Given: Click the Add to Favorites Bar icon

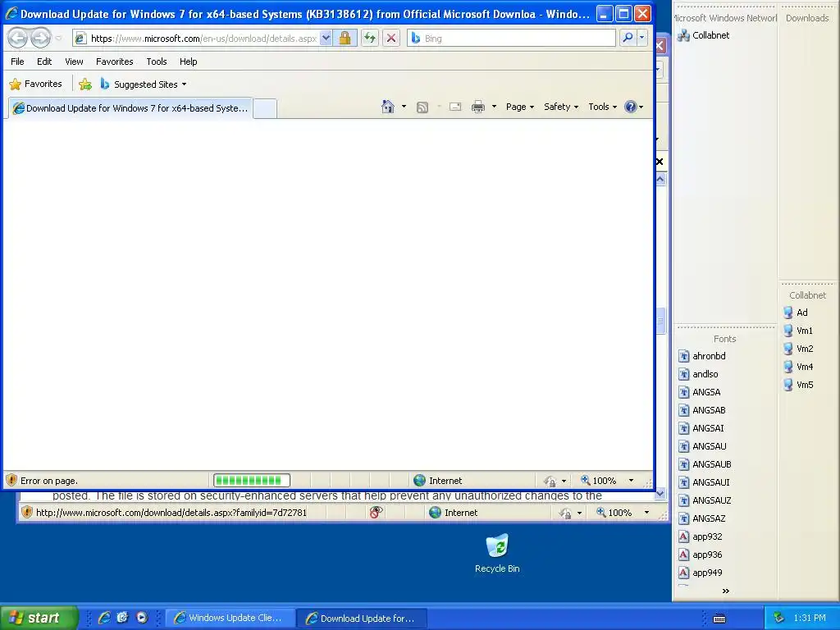Looking at the screenshot, I should tap(85, 84).
